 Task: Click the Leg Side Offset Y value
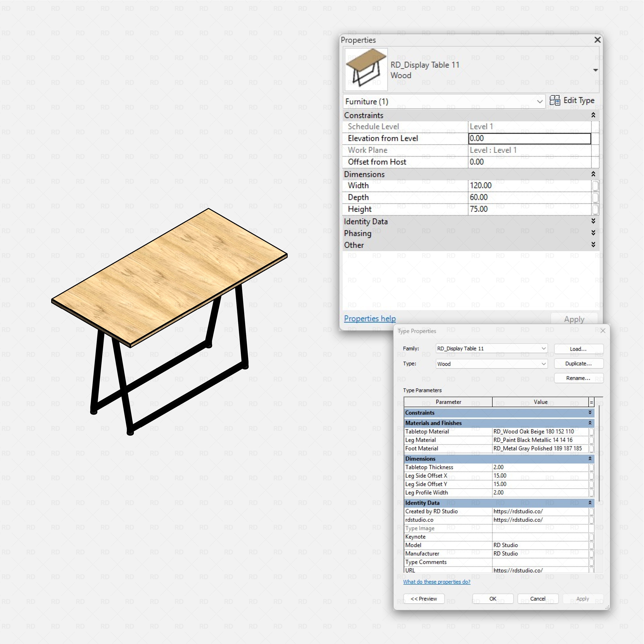[x=540, y=484]
